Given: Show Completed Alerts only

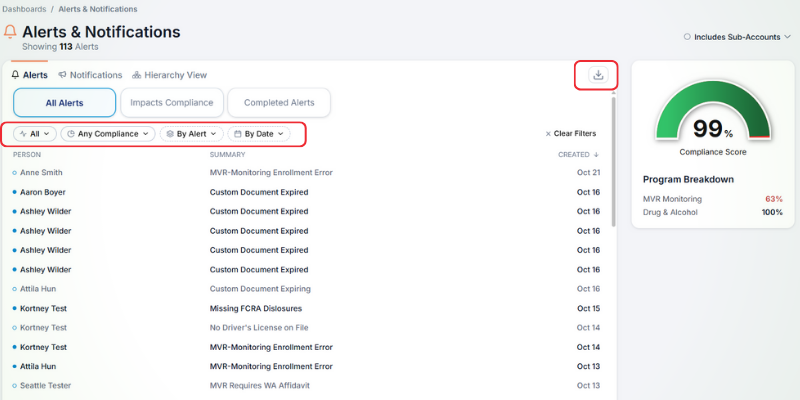Looking at the screenshot, I should 278,102.
